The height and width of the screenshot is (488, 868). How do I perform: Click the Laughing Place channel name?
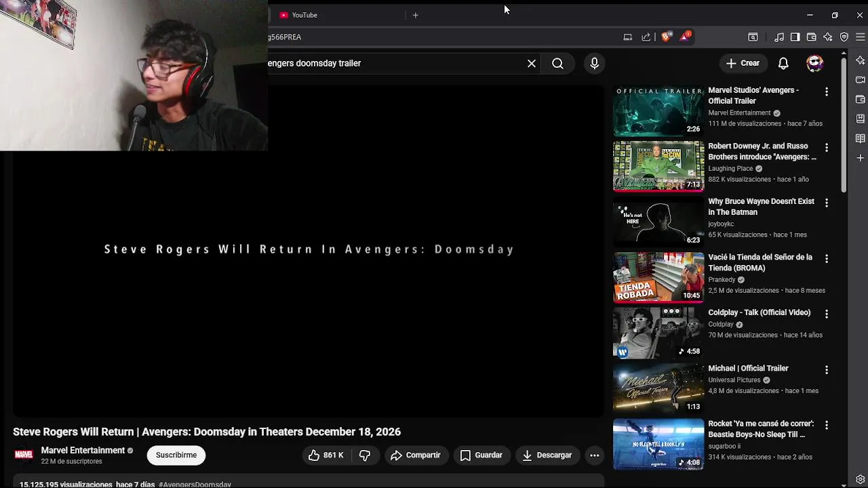pos(730,169)
